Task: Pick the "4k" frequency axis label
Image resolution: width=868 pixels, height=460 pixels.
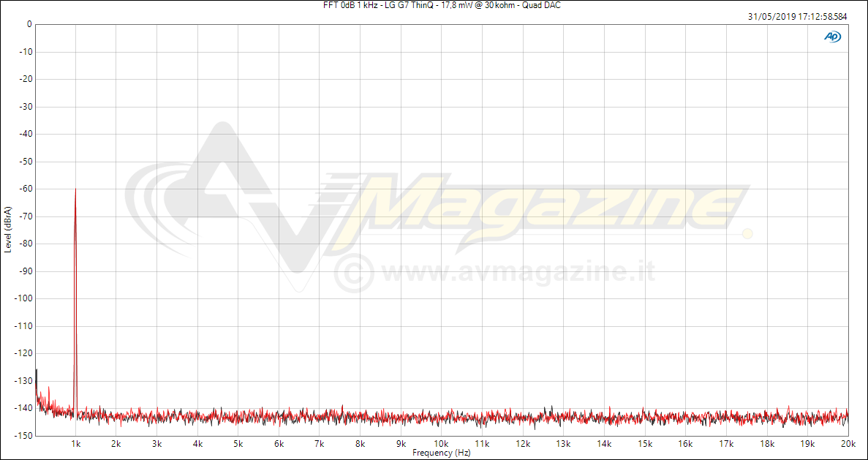Action: 197,444
